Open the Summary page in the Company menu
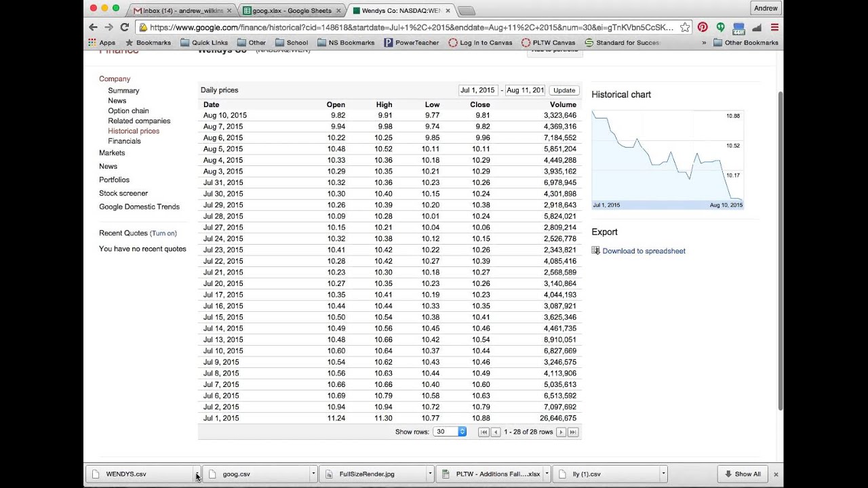 123,90
